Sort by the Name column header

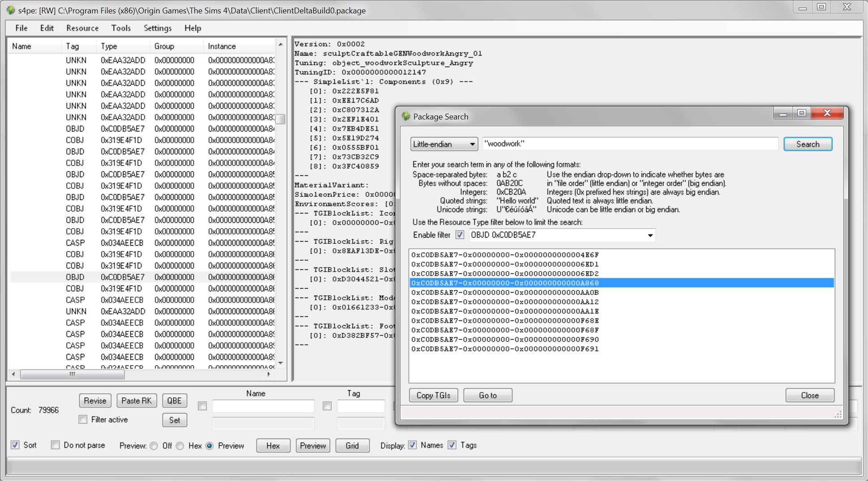click(x=34, y=46)
